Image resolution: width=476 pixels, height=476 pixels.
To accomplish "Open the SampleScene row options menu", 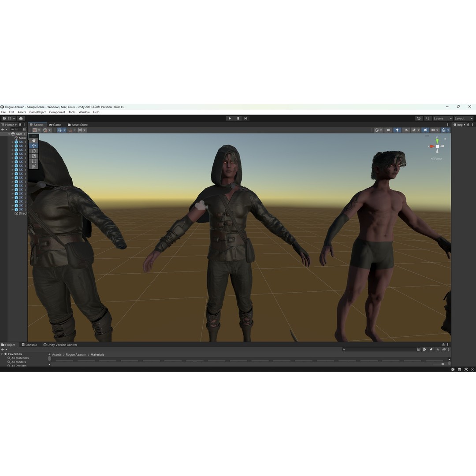I will coord(25,134).
